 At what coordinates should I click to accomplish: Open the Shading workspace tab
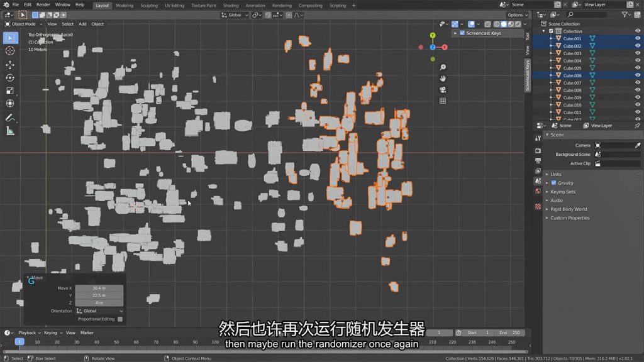(231, 6)
